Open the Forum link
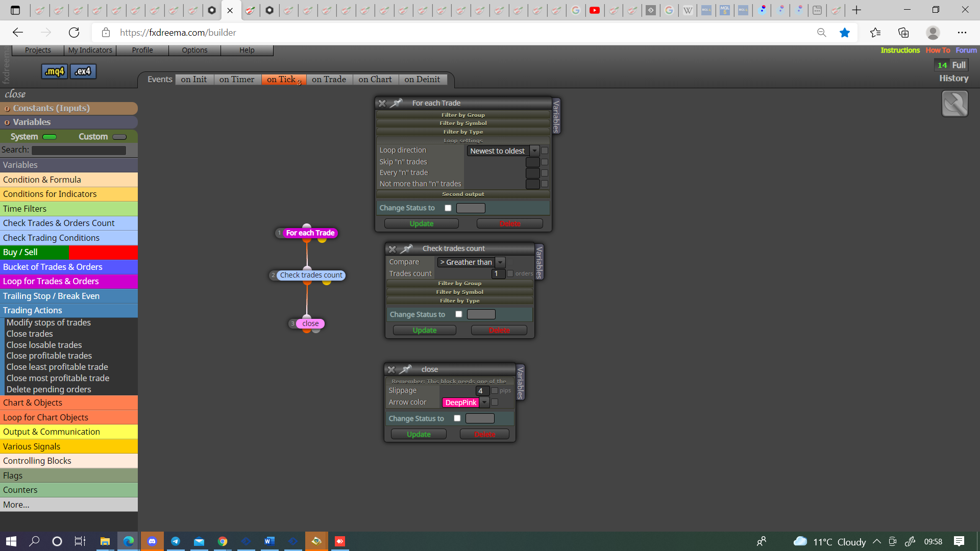Image resolution: width=980 pixels, height=551 pixels. (x=966, y=50)
